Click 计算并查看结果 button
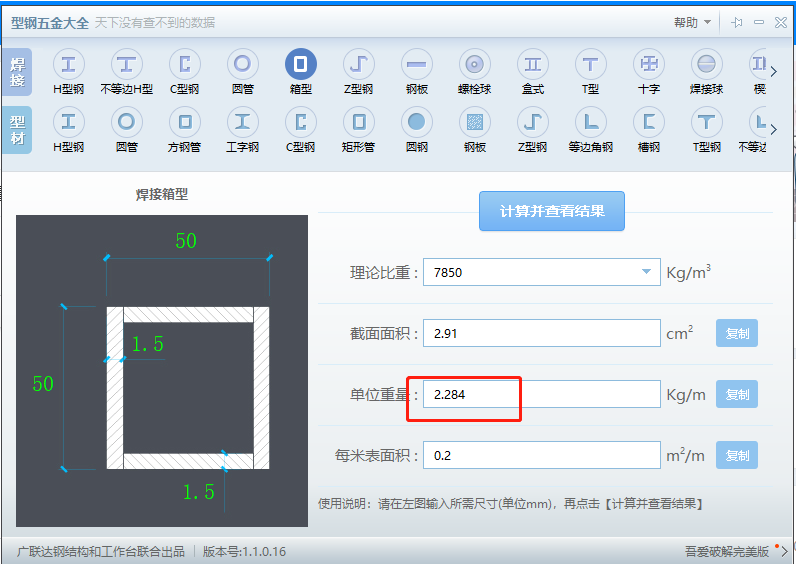This screenshot has height=564, width=796. [x=552, y=211]
